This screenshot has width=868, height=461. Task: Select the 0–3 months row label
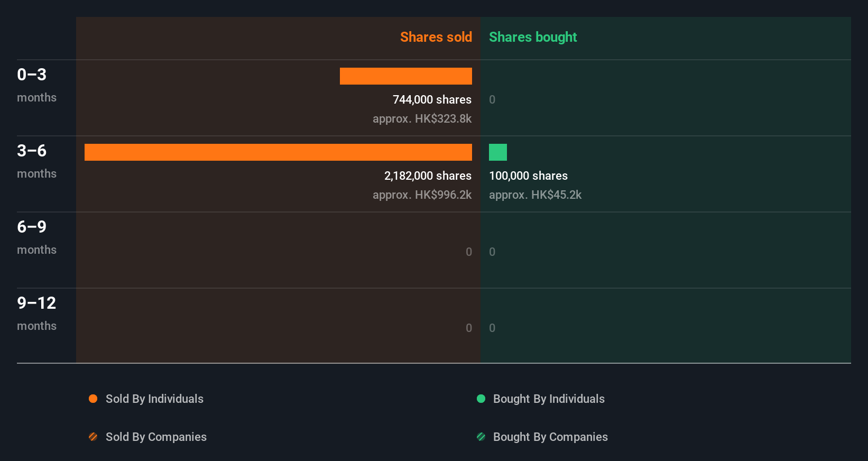(36, 85)
